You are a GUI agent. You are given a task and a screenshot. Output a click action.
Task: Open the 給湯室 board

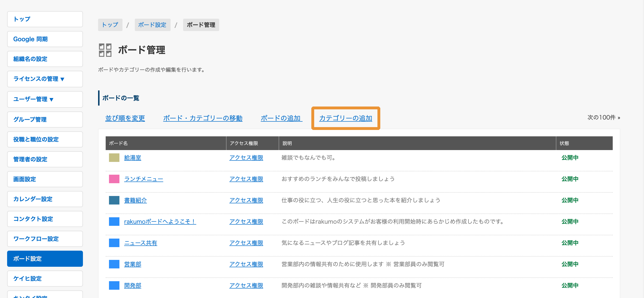(133, 158)
